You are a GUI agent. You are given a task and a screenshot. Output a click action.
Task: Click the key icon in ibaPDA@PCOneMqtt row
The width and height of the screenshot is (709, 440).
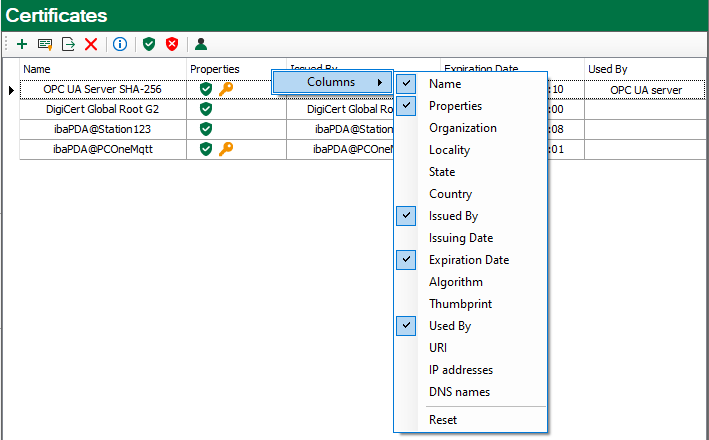click(x=226, y=149)
